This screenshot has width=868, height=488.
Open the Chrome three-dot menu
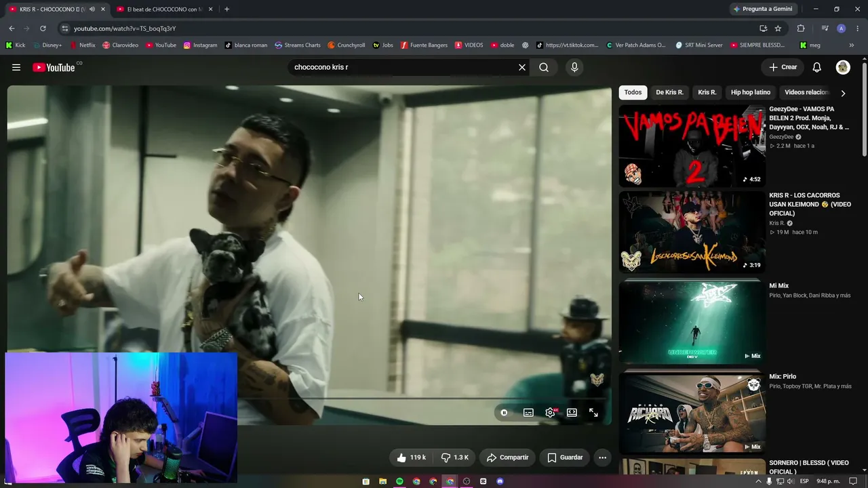[857, 28]
